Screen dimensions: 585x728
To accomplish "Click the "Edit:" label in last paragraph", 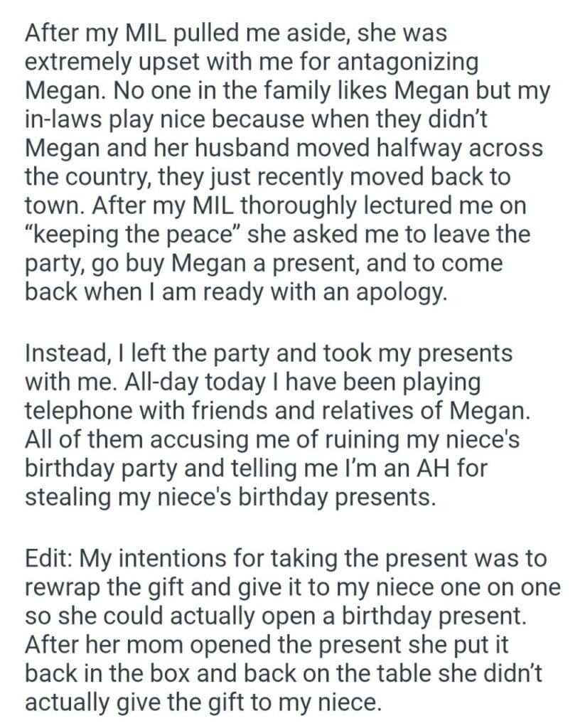I will tap(50, 559).
